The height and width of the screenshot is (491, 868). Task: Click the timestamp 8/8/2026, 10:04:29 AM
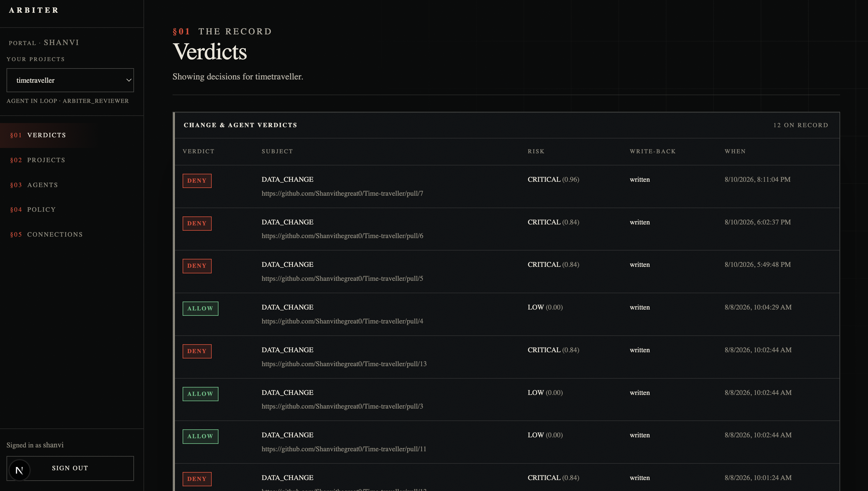pos(758,307)
